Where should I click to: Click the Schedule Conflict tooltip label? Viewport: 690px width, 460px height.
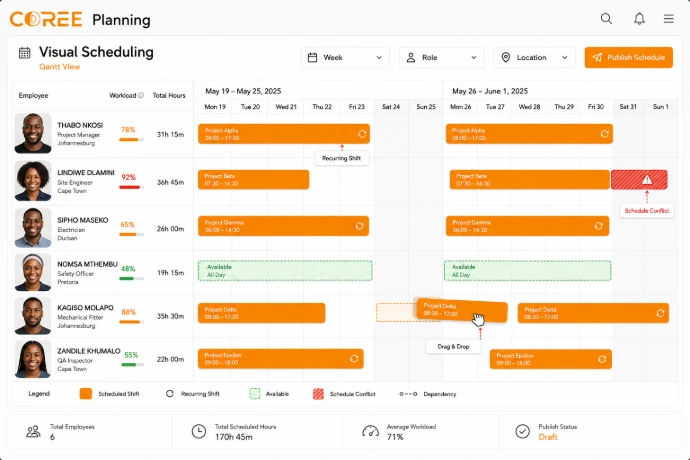tap(646, 211)
